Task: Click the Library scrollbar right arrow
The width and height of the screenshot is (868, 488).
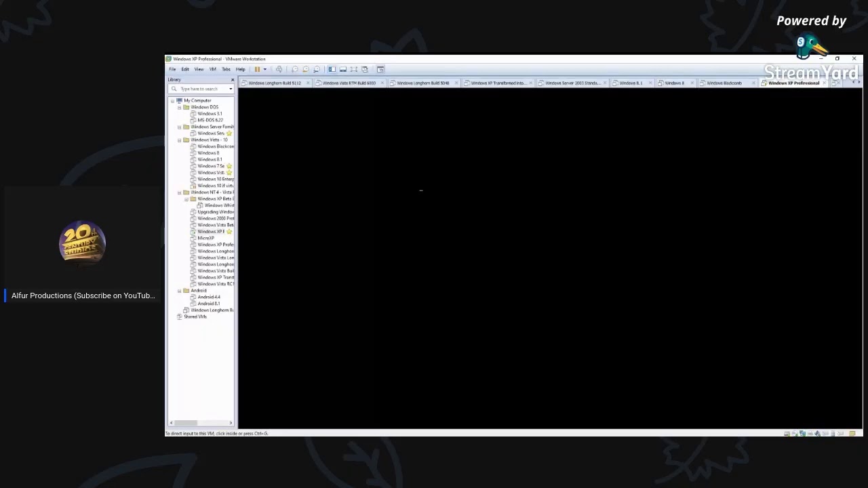Action: tap(231, 423)
